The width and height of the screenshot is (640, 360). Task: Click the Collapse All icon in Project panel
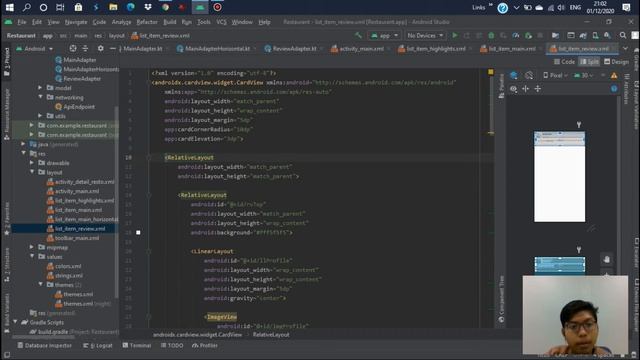tap(85, 49)
